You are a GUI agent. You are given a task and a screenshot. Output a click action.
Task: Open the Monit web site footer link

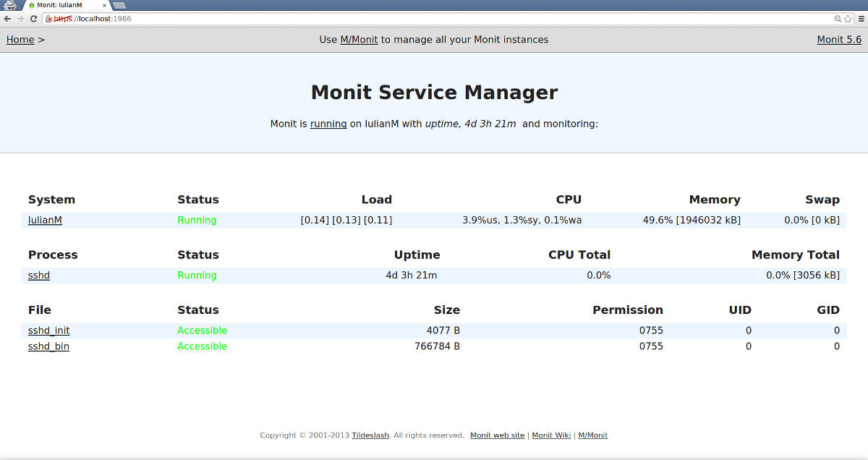pyautogui.click(x=497, y=435)
